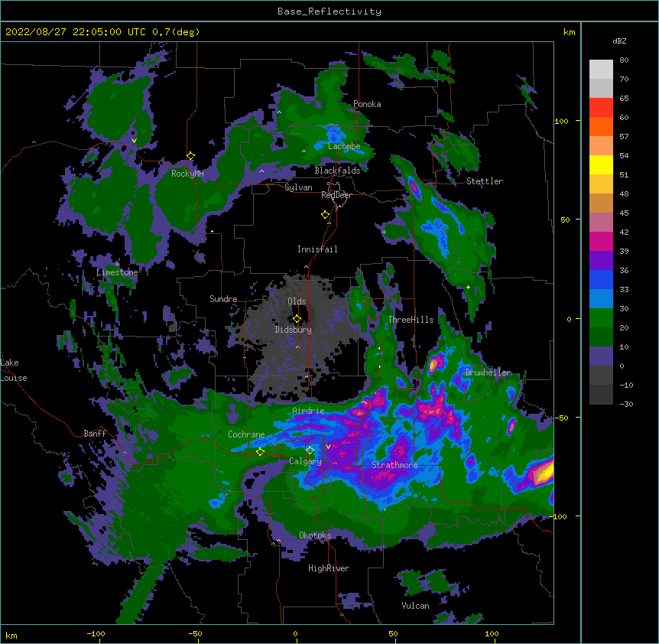Image resolution: width=659 pixels, height=644 pixels.
Task: Click the Sylvan label
Action: [298, 187]
